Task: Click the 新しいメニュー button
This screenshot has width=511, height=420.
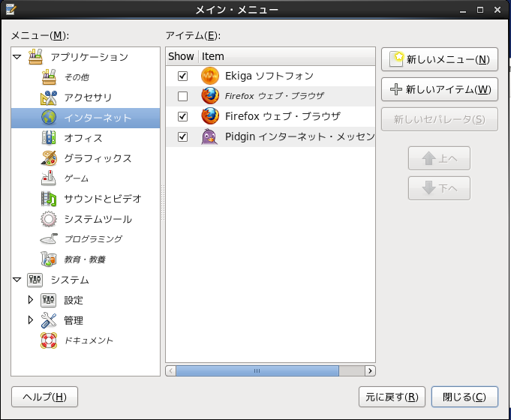Action: (440, 59)
